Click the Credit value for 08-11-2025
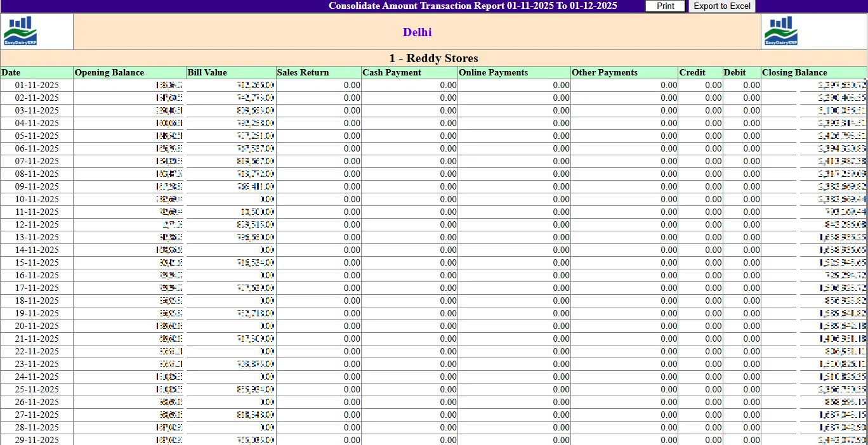Image resolution: width=868 pixels, height=445 pixels. [x=713, y=174]
